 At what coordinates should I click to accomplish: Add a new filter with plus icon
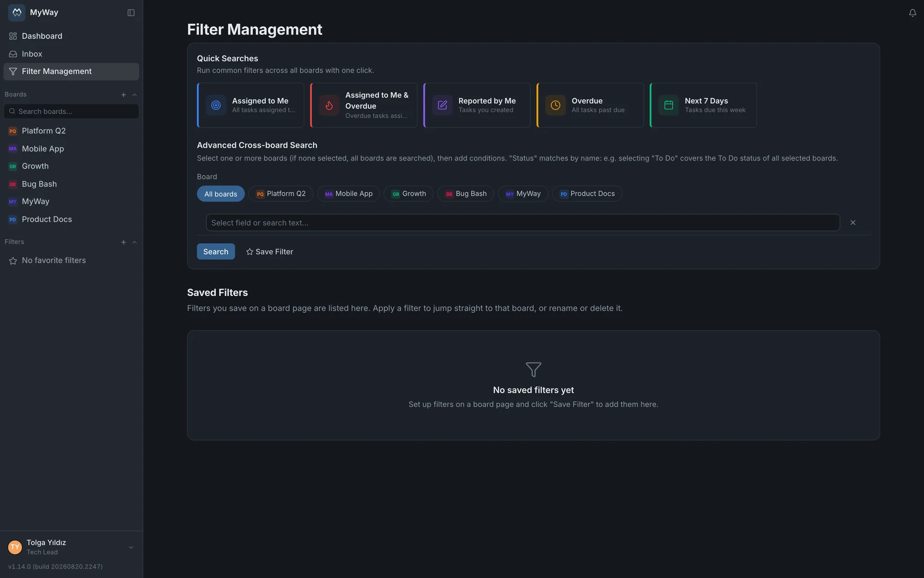[123, 242]
